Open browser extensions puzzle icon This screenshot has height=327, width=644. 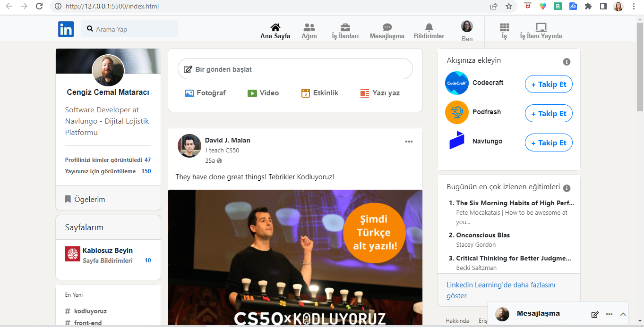pos(588,6)
